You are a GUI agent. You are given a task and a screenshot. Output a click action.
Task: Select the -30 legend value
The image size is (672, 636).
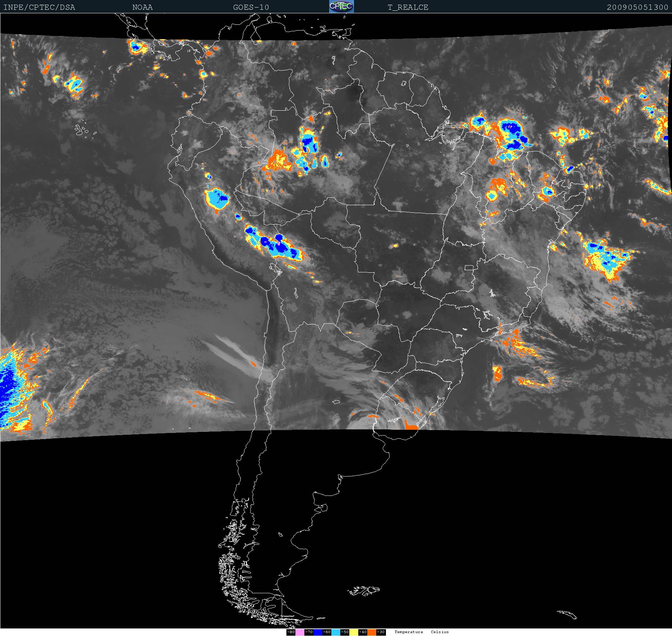pos(381,632)
